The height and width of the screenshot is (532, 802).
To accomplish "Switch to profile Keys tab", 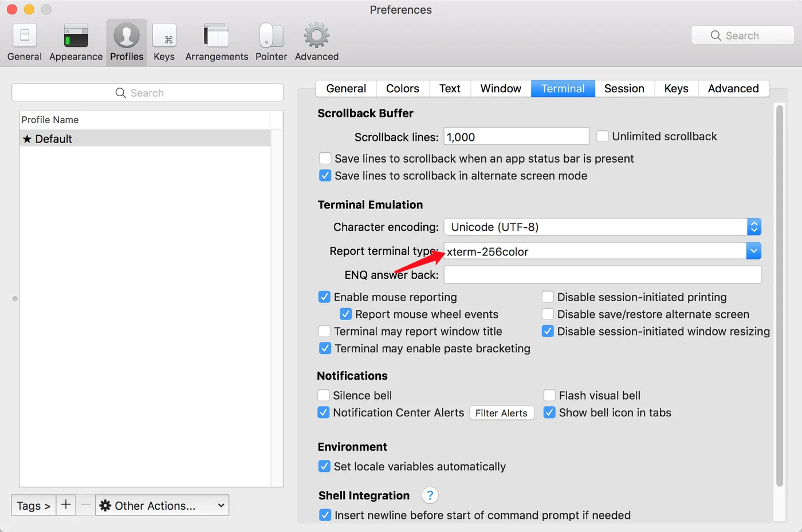I will click(677, 88).
